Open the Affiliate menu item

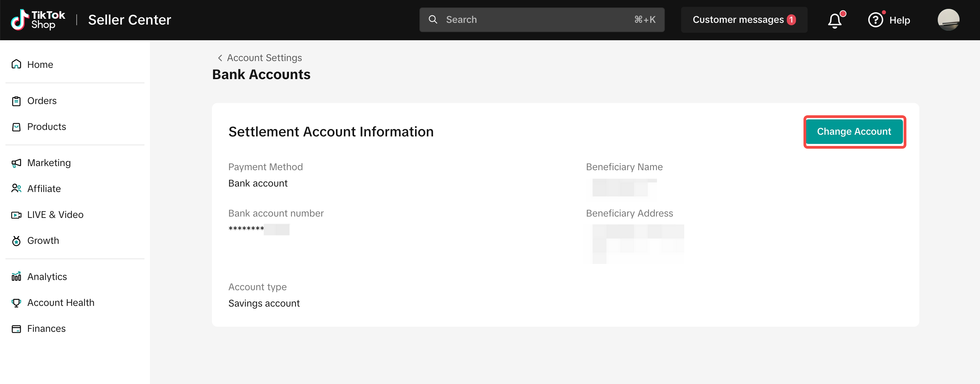point(44,189)
